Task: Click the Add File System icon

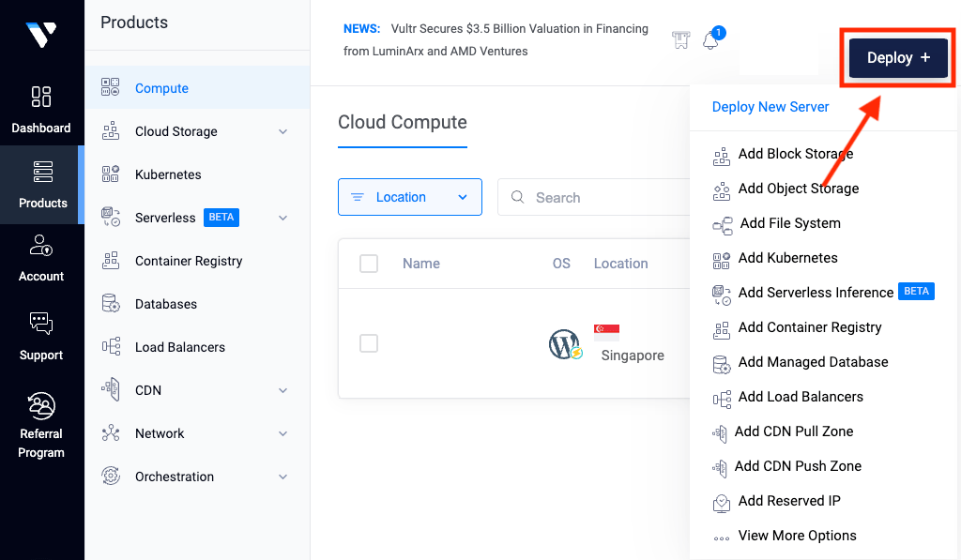Action: (723, 225)
